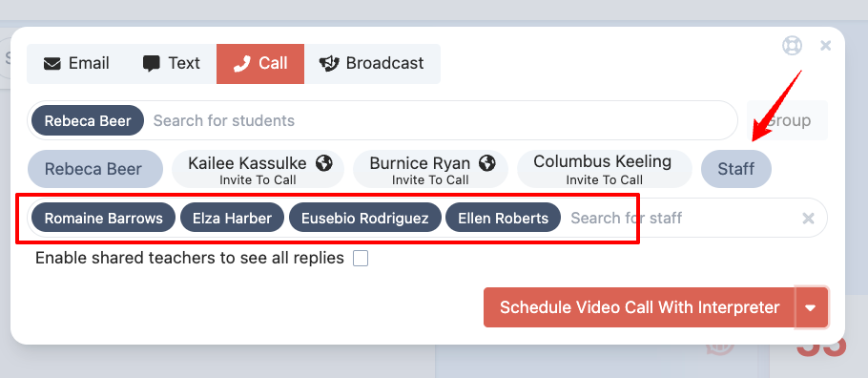Screen dimensions: 868x378
Task: Close the communication dialog
Action: click(x=825, y=46)
